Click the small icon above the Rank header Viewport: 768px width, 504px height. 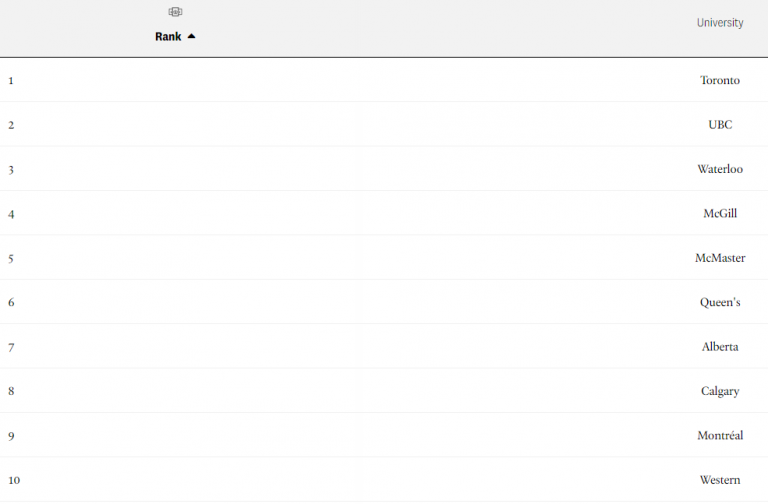click(175, 12)
